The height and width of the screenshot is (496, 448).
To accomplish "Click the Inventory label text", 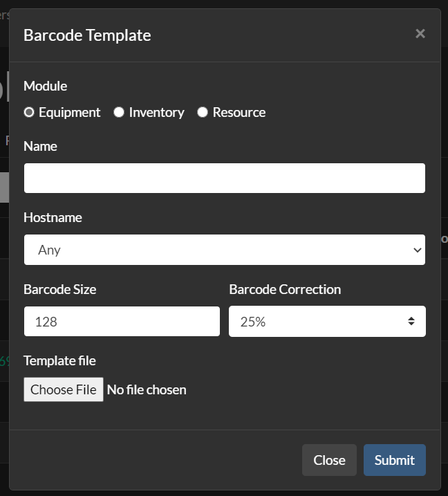I will tap(156, 112).
